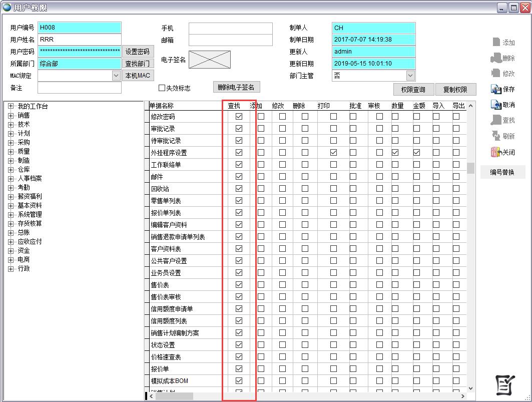Click the 设置密码 button
The width and height of the screenshot is (532, 402).
[x=137, y=52]
